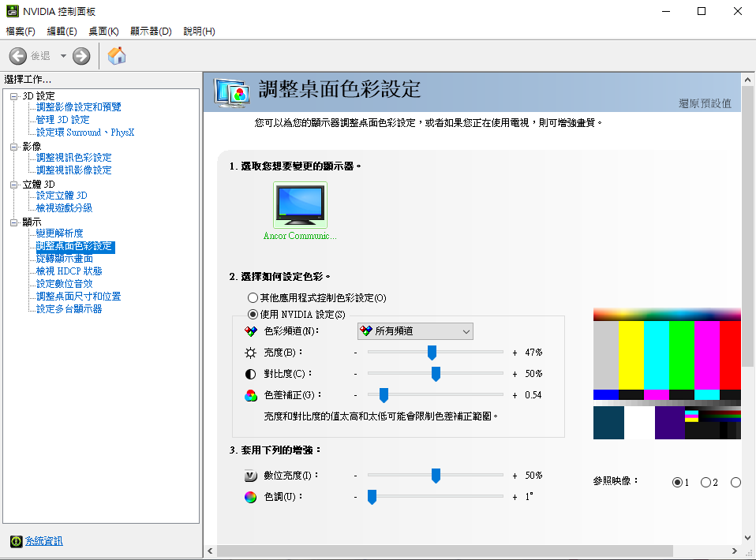Click the horizontal scrollbar left arrow
The height and width of the screenshot is (560, 756).
click(x=210, y=551)
